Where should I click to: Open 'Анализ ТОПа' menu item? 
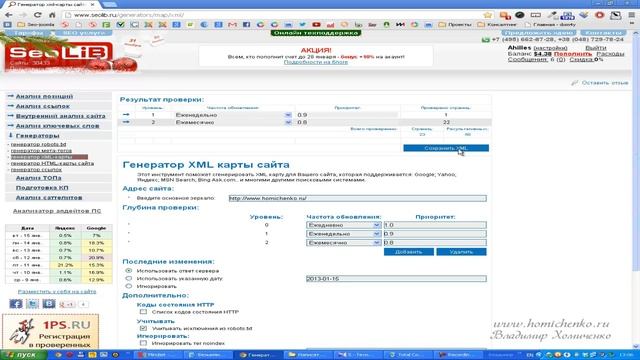38,178
